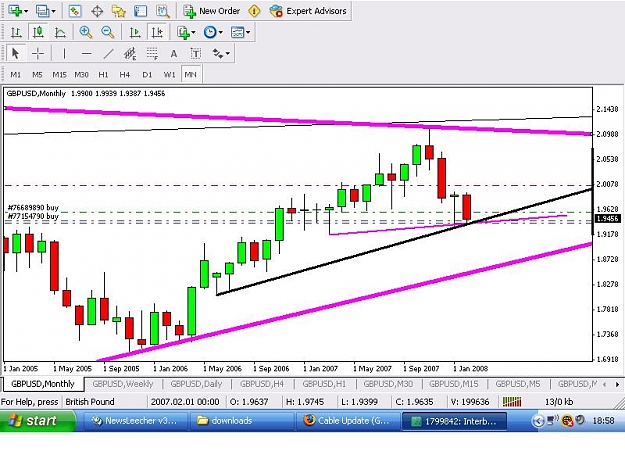625x469 pixels.
Task: Switch timeframe to H1
Action: pos(103,75)
